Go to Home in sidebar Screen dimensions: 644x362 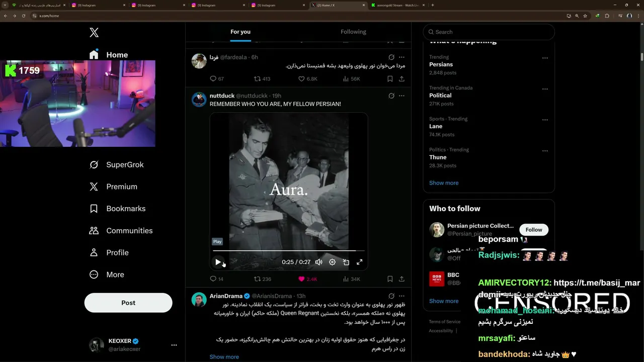pos(109,55)
